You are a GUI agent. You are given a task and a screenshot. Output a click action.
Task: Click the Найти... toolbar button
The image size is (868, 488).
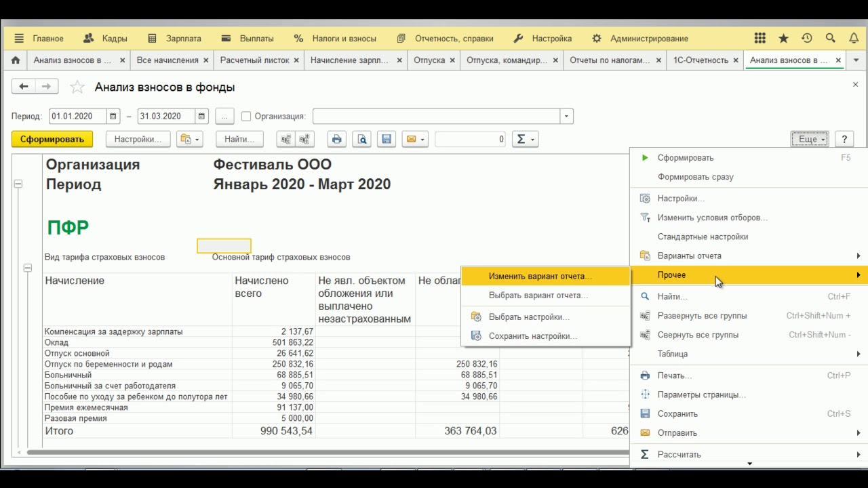239,140
